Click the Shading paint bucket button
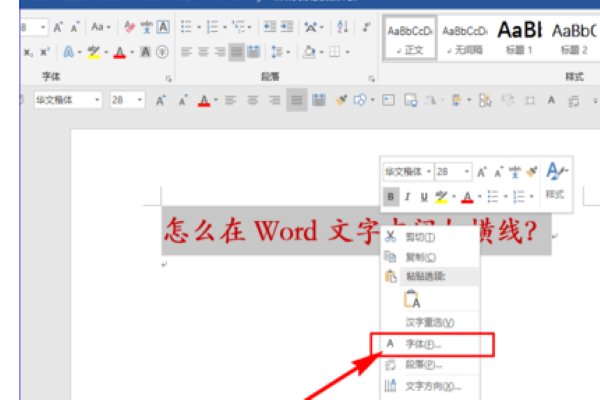600x400 pixels. coord(309,52)
